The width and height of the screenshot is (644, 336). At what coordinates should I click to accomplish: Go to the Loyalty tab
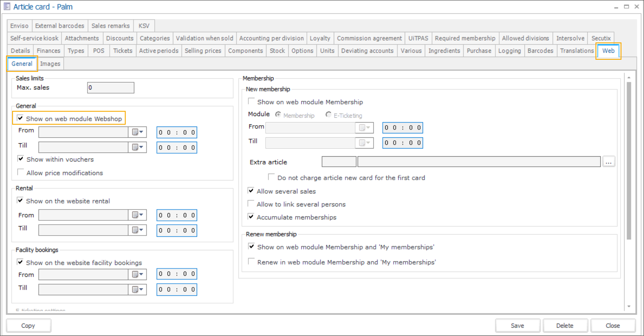tap(320, 38)
